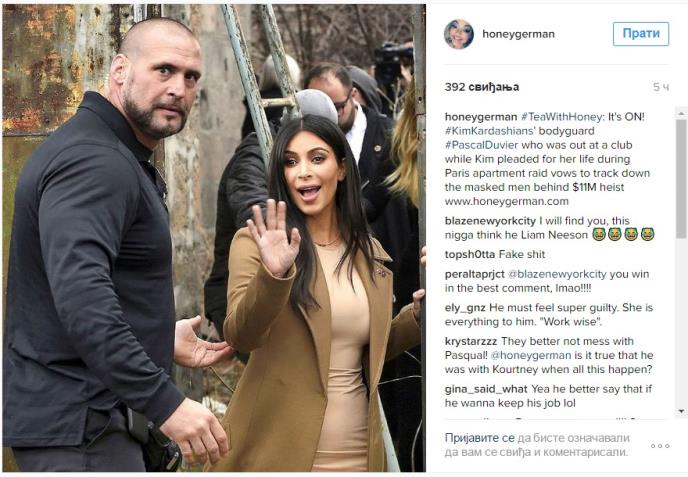Open krystarzzz commenter profile

tap(471, 341)
